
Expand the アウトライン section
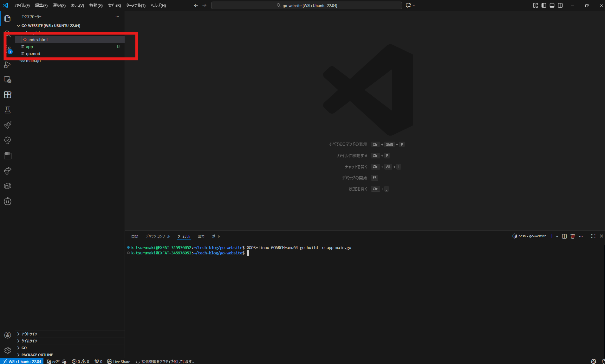(x=70, y=334)
